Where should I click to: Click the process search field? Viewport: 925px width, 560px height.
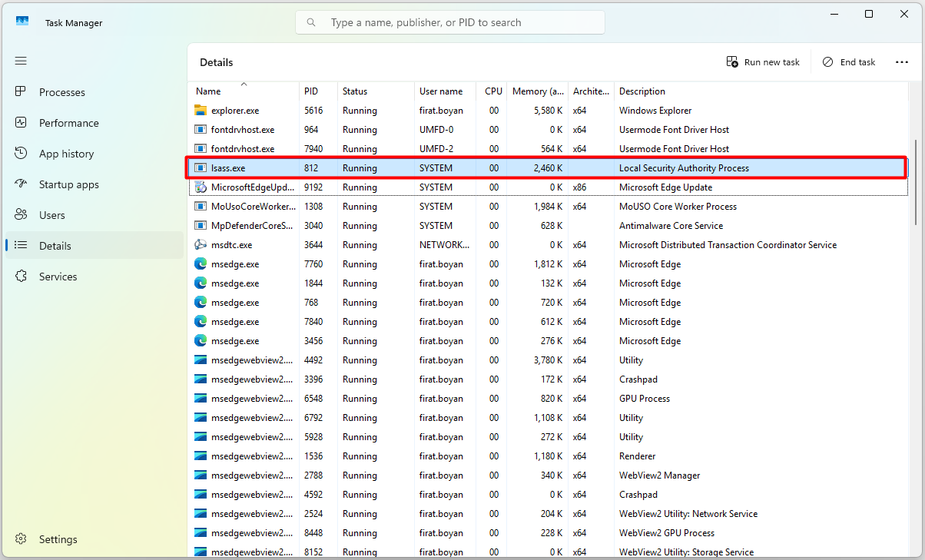pos(450,22)
